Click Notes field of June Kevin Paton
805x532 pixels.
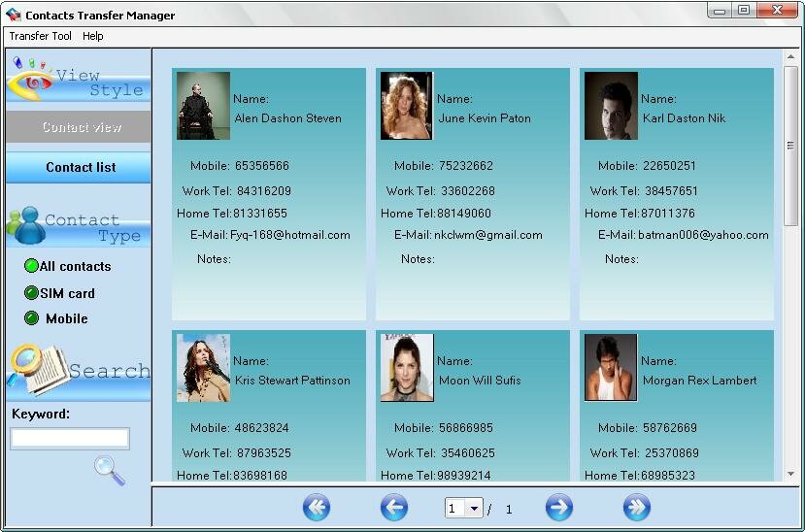(x=418, y=259)
